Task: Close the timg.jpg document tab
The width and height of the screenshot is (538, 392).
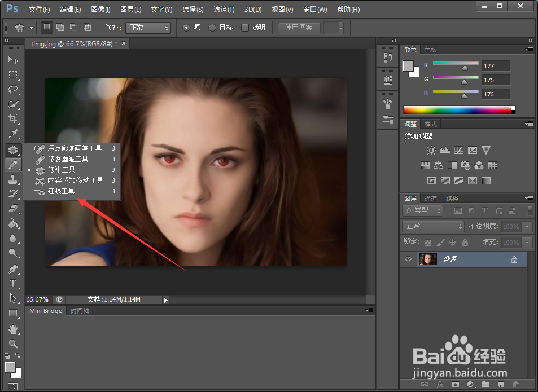Action: pos(124,43)
